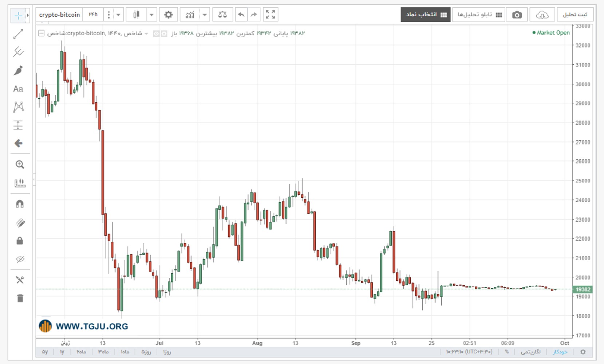Open chart properties gear in top toolbar
Image resolution: width=604 pixels, height=364 pixels.
(x=168, y=15)
